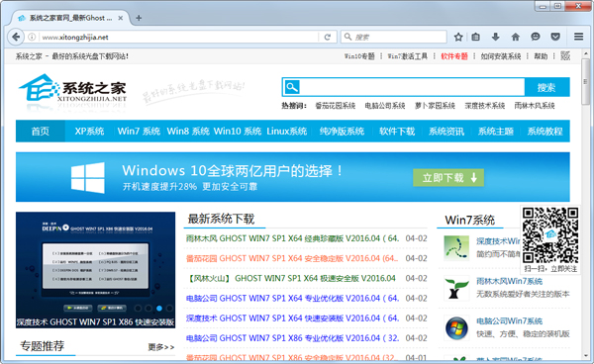
Task: Open the Pocket toolbar icon
Action: 555,37
